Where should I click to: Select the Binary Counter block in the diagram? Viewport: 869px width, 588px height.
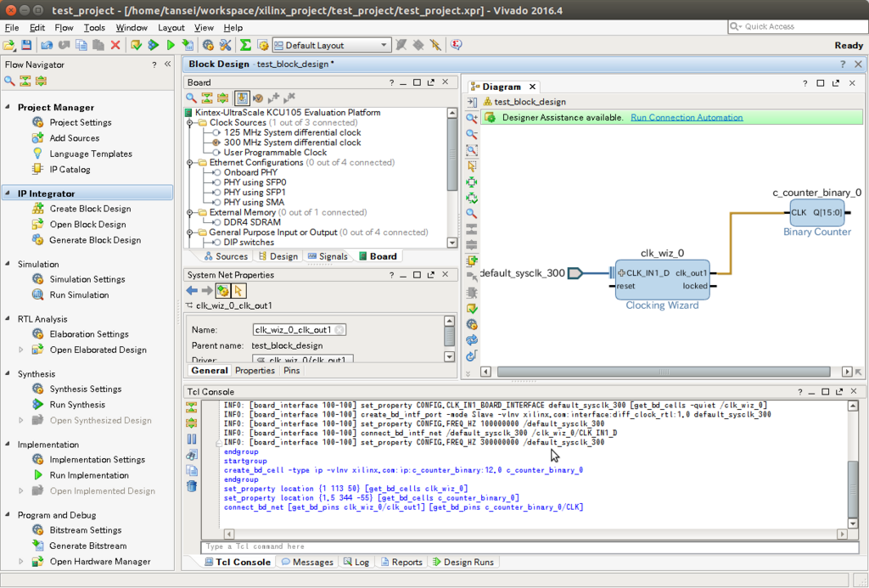[x=817, y=213]
